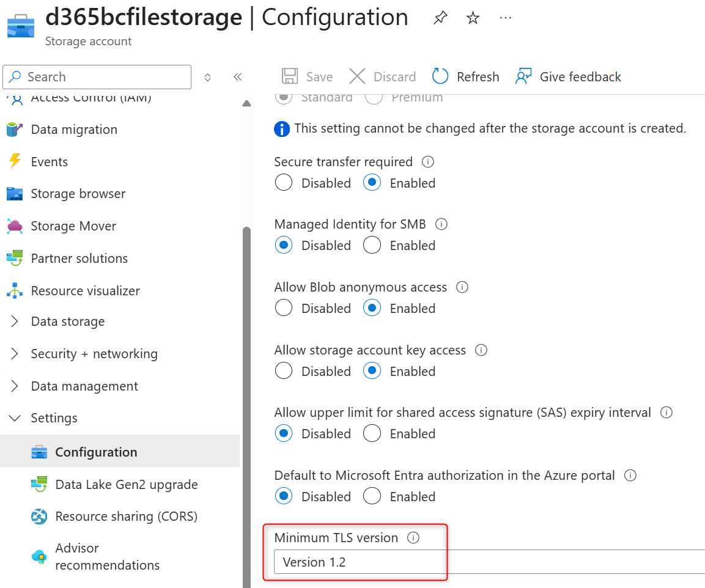Viewport: 705px width, 588px height.
Task: Click the sidebar vertical scrollbar
Action: point(246,367)
